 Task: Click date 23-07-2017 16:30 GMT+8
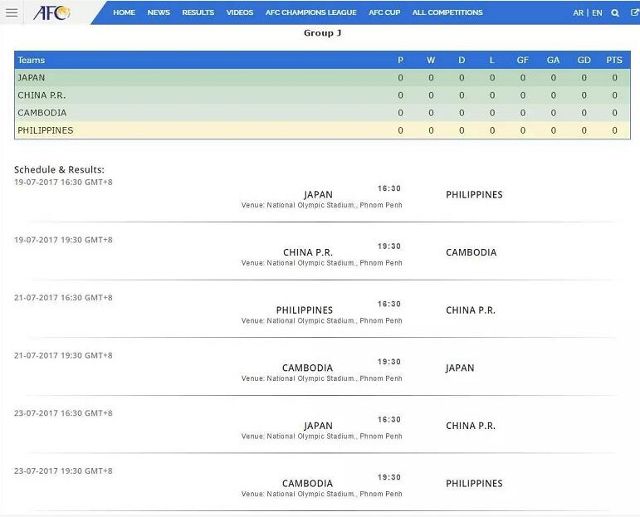coord(63,413)
